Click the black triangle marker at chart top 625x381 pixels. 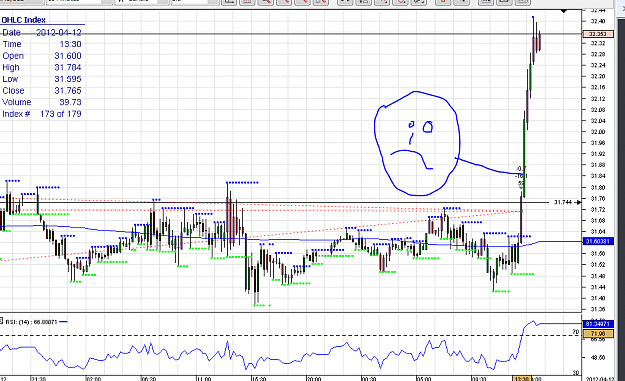point(564,11)
